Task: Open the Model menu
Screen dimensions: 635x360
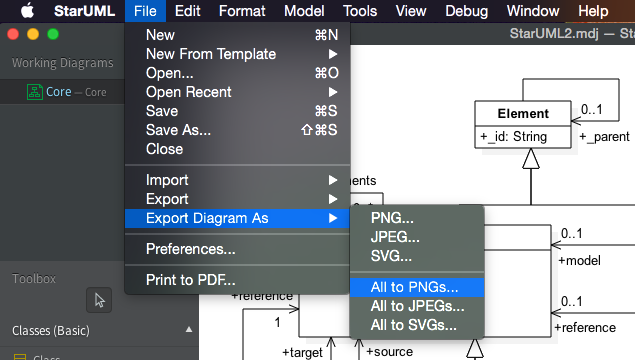Action: coord(304,11)
